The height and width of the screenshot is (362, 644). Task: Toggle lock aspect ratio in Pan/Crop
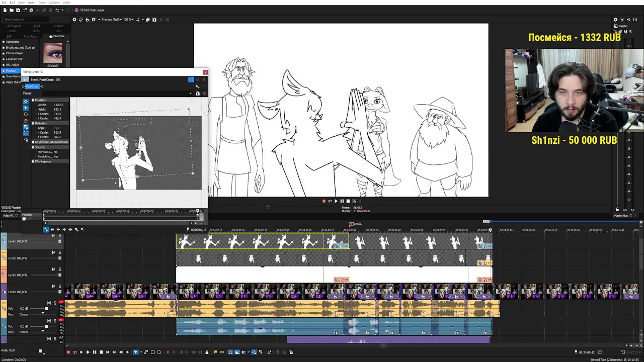pos(26,127)
